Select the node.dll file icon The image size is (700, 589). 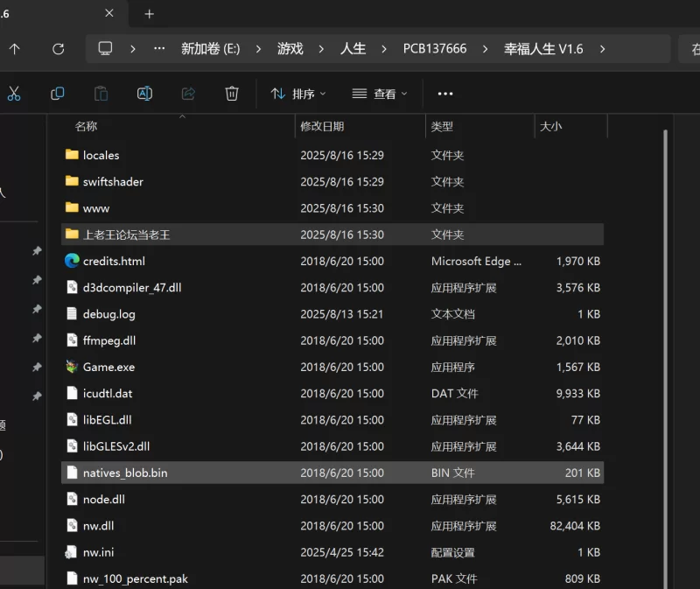click(x=72, y=499)
